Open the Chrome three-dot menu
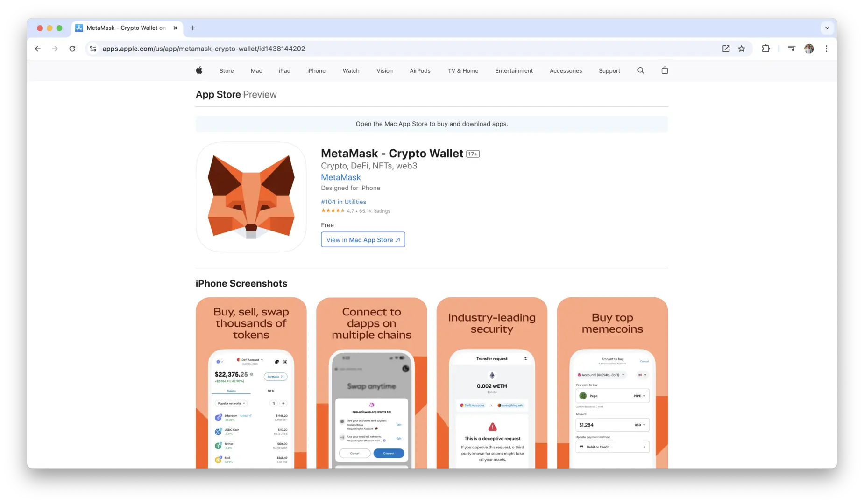Viewport: 864px width, 504px height. point(826,49)
